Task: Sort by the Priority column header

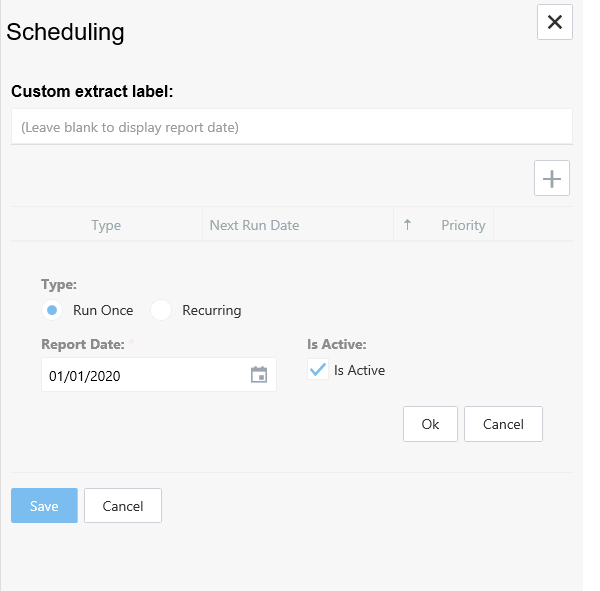Action: [x=463, y=225]
